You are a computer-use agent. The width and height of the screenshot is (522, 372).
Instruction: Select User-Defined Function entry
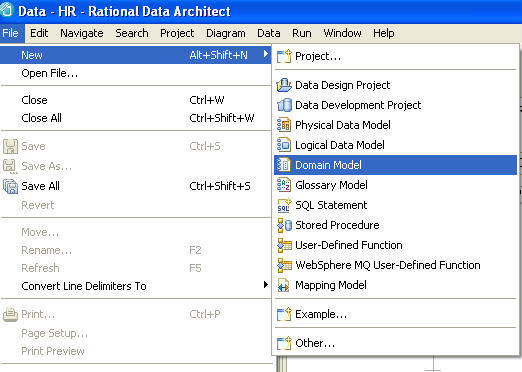click(x=396, y=245)
